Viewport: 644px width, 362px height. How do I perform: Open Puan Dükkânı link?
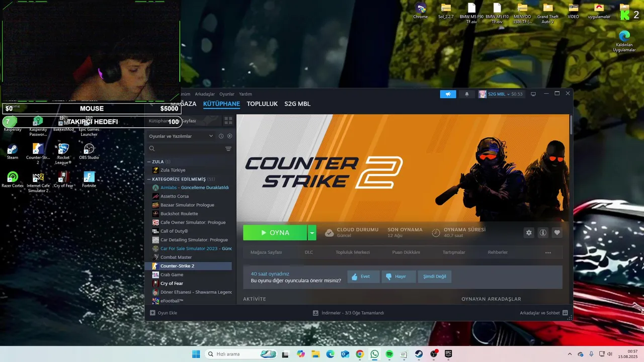pos(406,252)
